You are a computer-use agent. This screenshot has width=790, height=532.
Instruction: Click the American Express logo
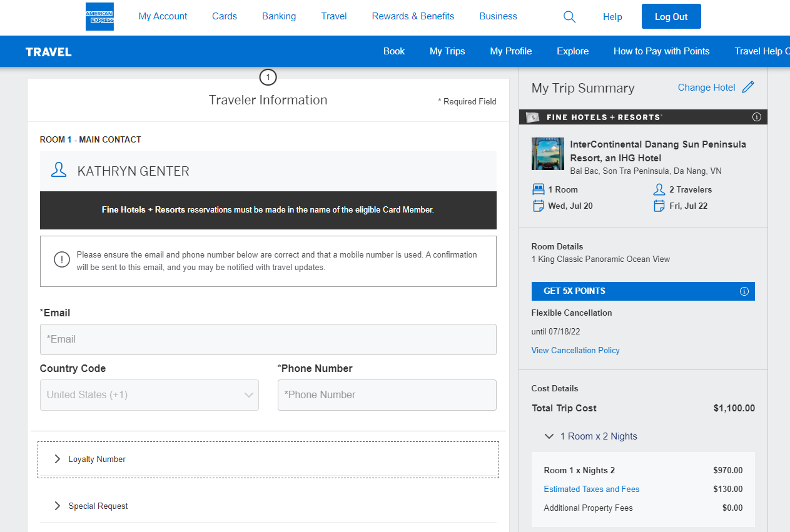[x=99, y=16]
